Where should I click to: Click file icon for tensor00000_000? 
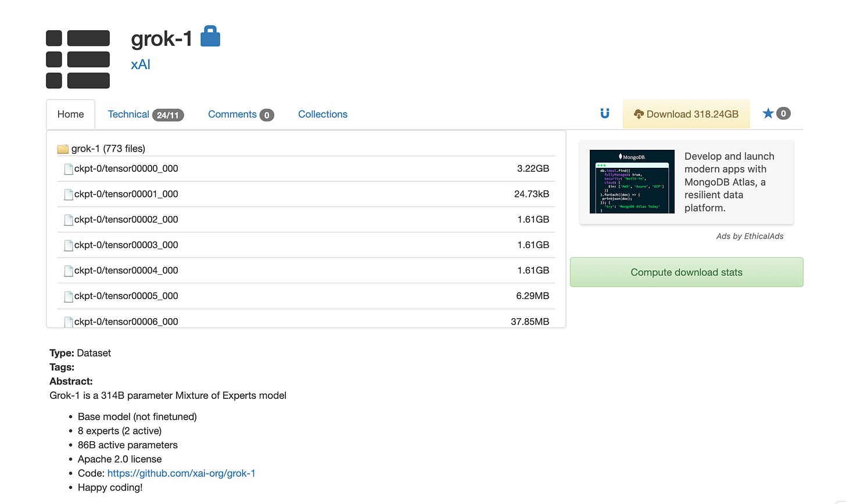coord(69,169)
